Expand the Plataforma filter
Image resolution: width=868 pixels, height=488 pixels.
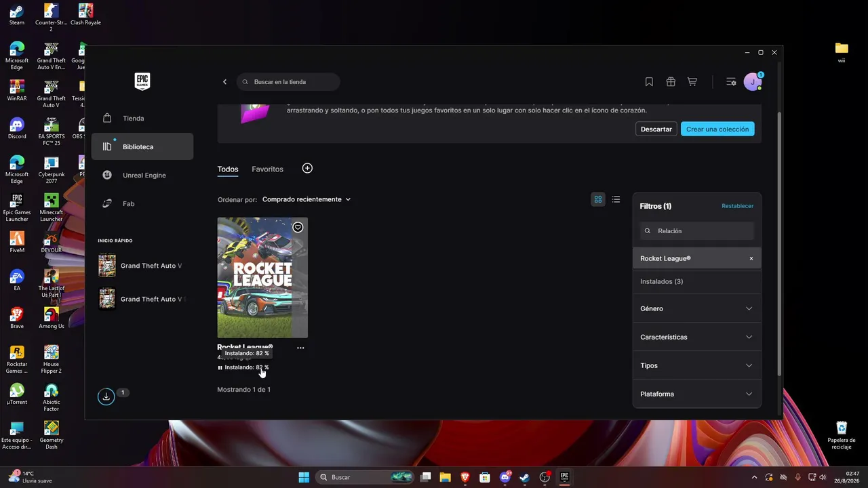pos(696,394)
